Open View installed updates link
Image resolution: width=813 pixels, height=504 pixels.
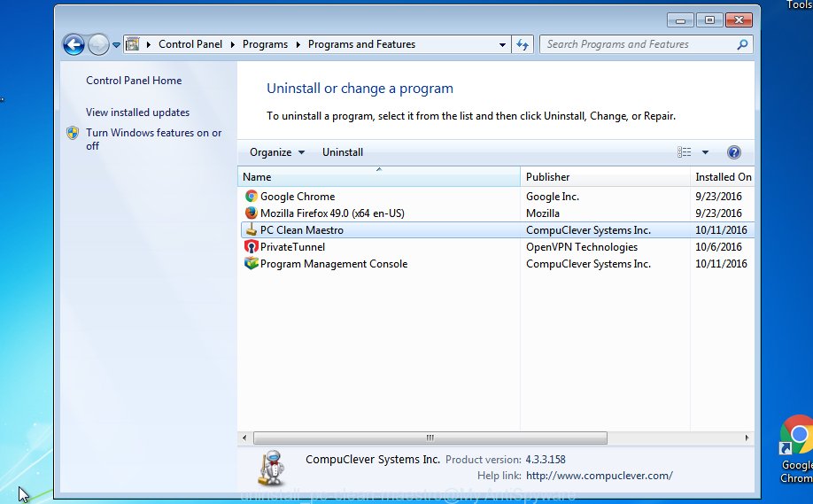coord(137,112)
